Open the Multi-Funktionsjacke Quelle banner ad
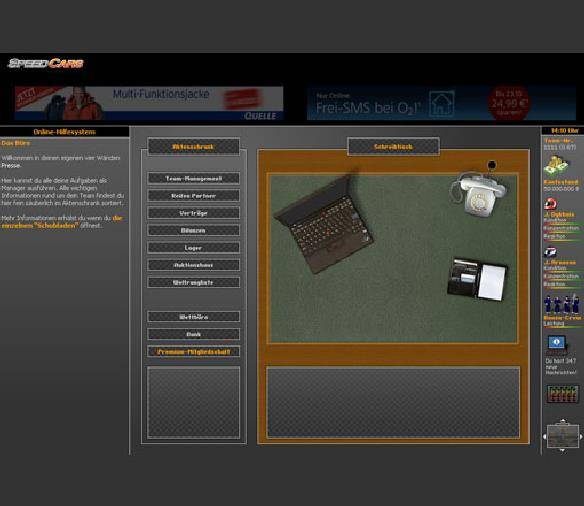Image resolution: width=584 pixels, height=506 pixels. pos(149,103)
